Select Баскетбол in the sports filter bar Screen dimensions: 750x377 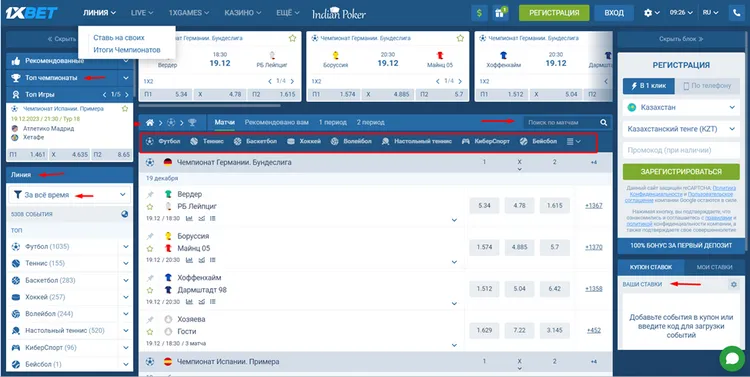255,142
